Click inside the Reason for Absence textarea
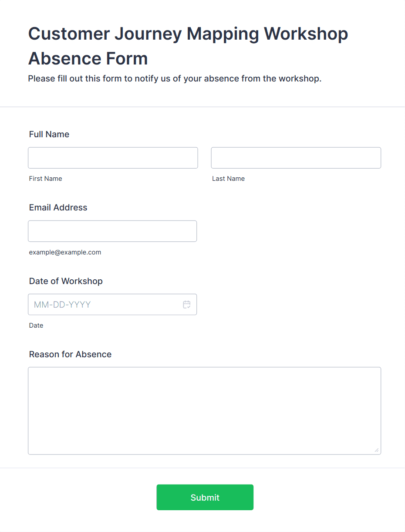Viewport: 405px width, 532px height. pos(204,410)
